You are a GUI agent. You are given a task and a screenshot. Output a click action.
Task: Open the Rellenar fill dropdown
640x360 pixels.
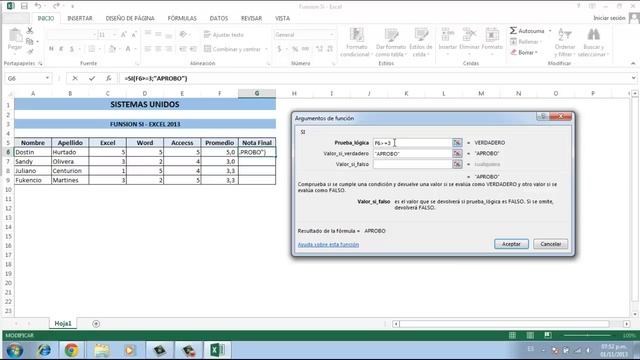(526, 42)
